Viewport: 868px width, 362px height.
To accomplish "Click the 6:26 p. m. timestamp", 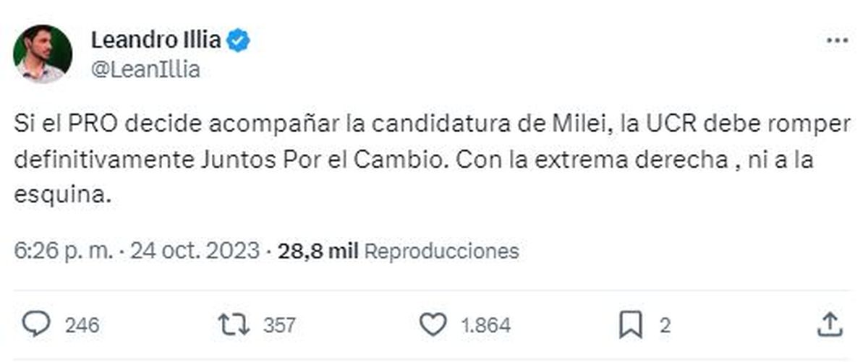I will point(64,251).
